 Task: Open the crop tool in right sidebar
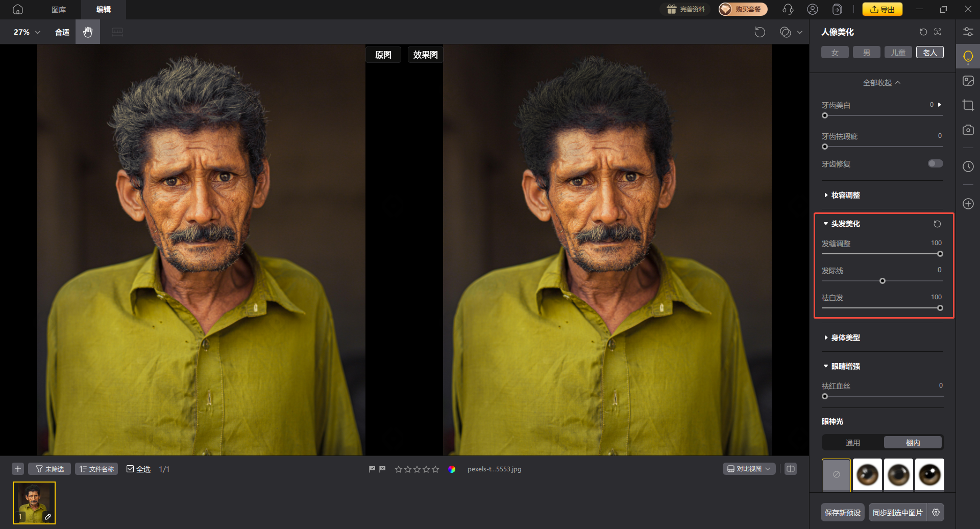pyautogui.click(x=968, y=106)
